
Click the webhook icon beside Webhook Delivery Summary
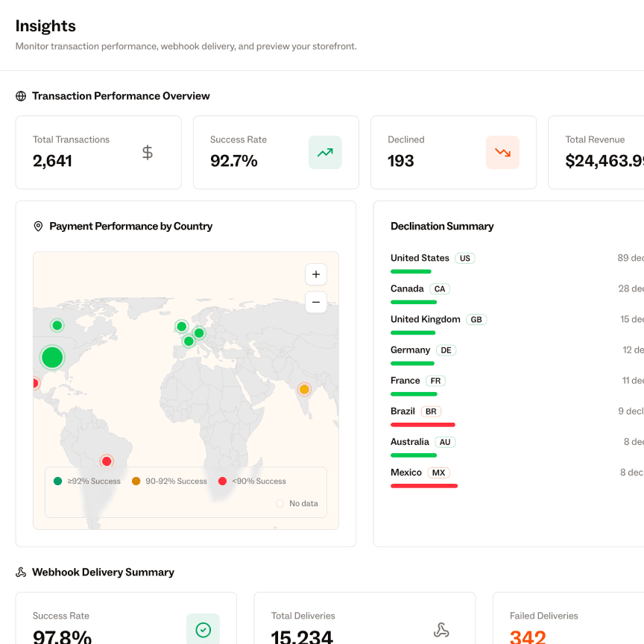[19, 572]
